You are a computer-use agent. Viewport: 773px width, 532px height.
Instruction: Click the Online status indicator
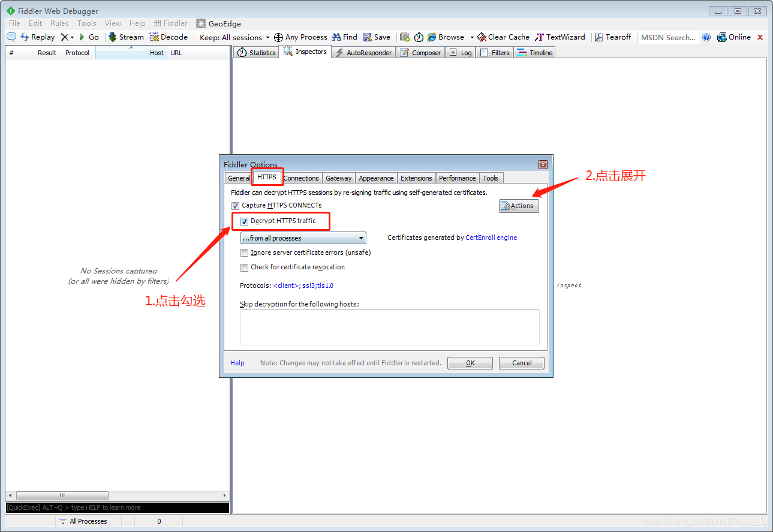click(x=734, y=37)
